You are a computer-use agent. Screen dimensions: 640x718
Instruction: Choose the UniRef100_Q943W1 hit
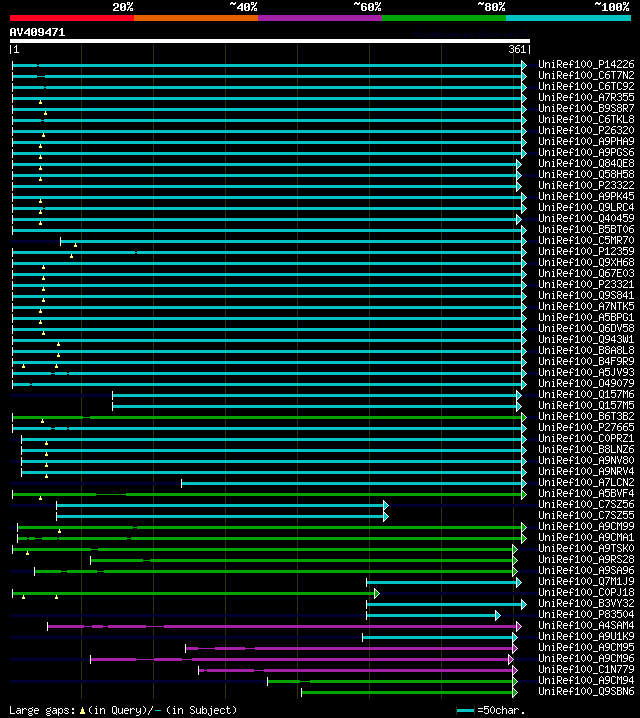(x=586, y=339)
